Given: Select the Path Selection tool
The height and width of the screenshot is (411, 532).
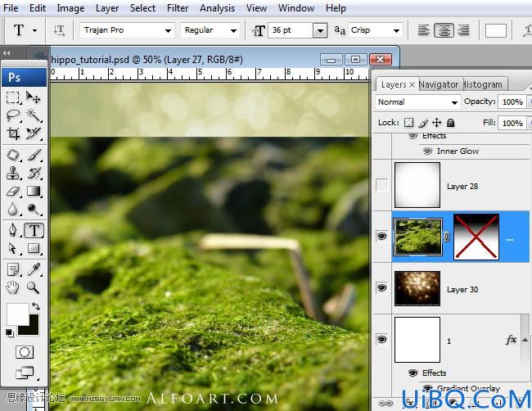Looking at the screenshot, I should tap(13, 248).
